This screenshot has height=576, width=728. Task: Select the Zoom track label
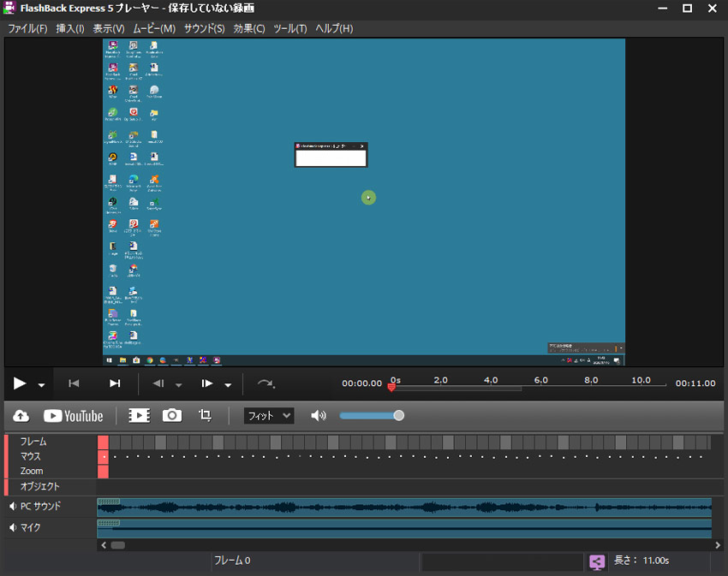click(32, 471)
